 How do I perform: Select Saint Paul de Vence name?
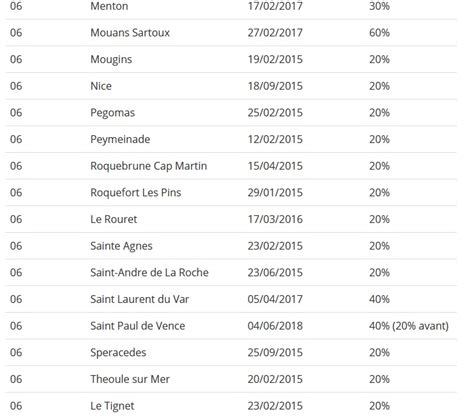pos(137,326)
